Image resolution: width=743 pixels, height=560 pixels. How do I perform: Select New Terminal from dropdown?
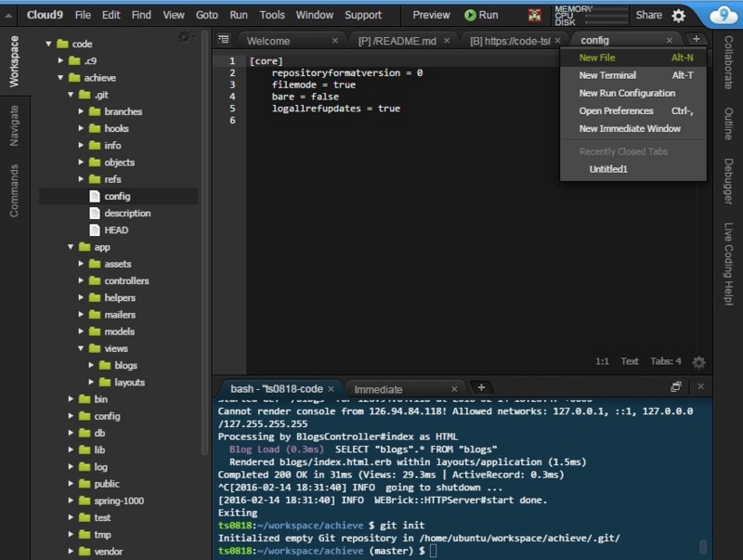[633, 75]
